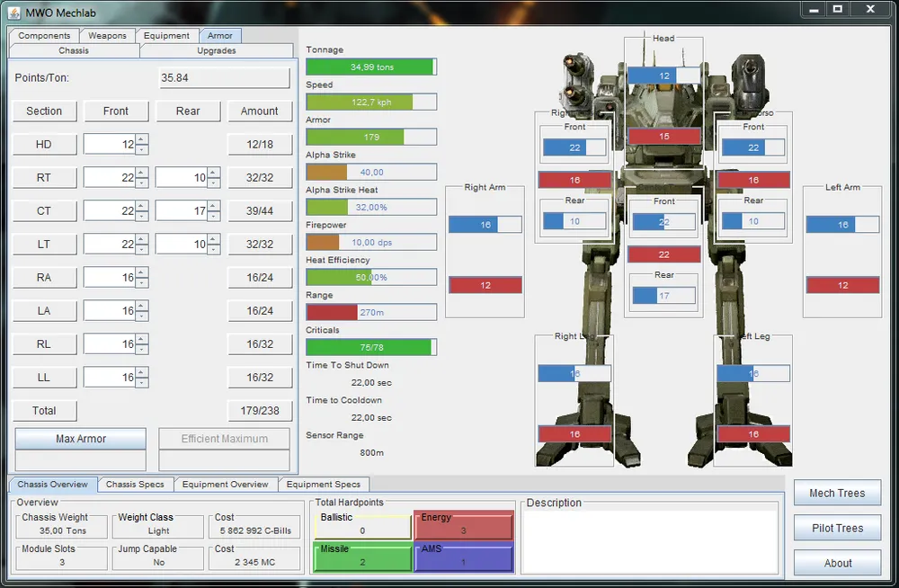Increase HD front armor with up arrow
Viewport: 899px width, 588px height.
click(x=141, y=139)
